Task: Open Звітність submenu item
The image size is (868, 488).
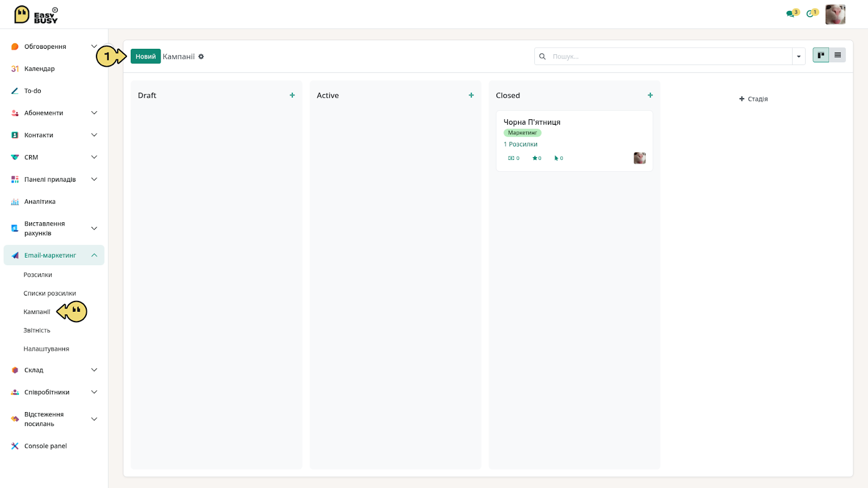Action: pyautogui.click(x=37, y=330)
